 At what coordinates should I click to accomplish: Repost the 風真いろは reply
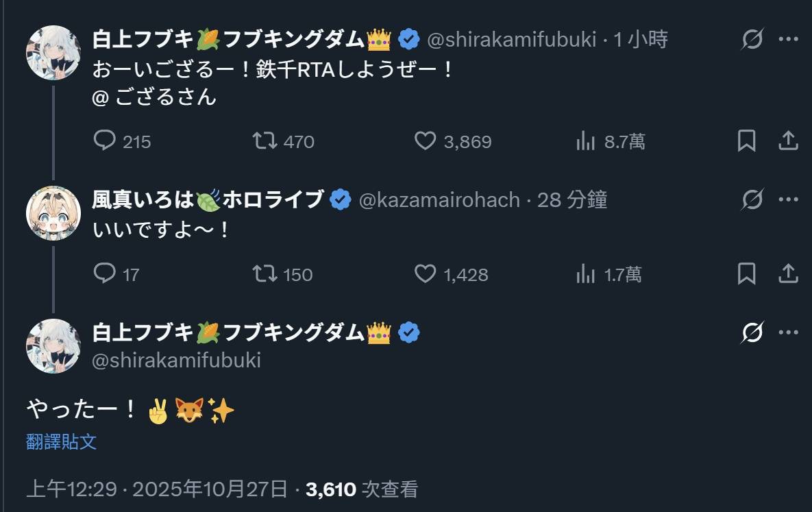[x=265, y=274]
